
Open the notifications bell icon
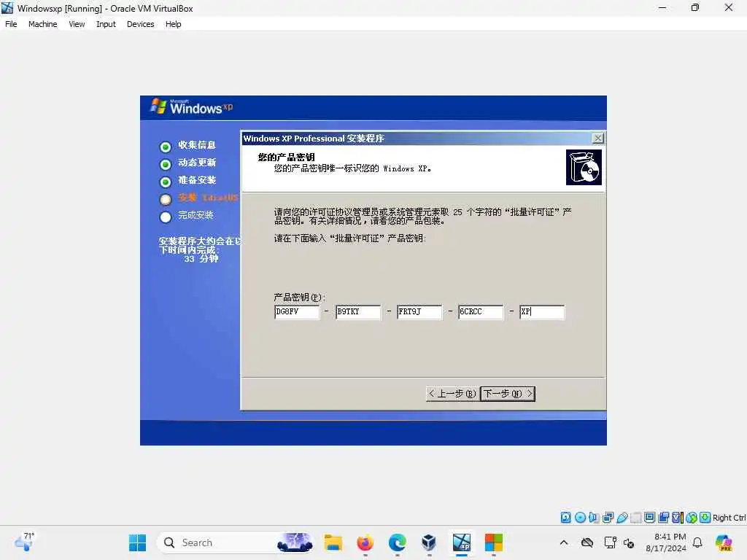697,542
